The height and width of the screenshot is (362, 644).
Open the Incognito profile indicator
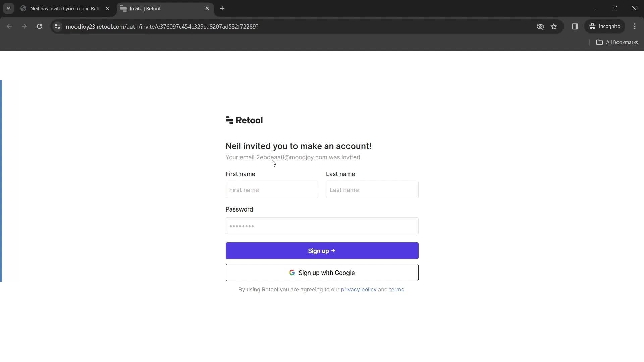(x=605, y=26)
